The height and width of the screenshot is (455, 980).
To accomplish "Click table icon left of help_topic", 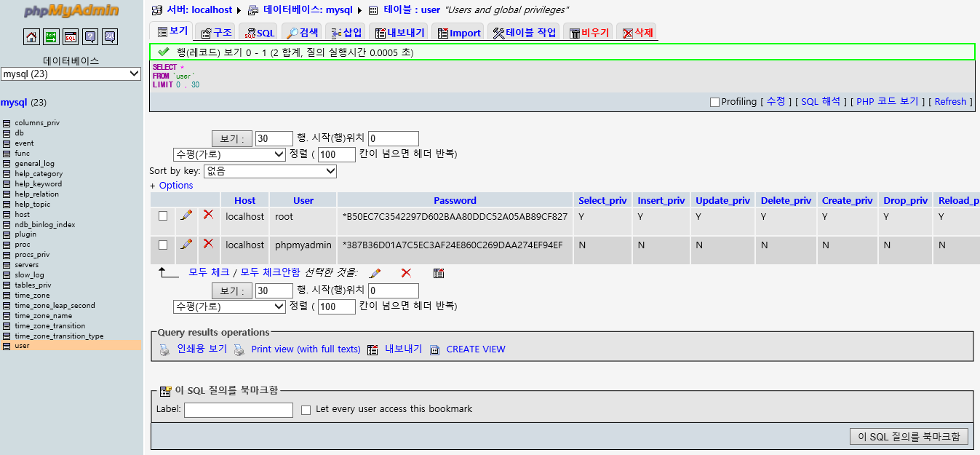I will click(x=7, y=205).
